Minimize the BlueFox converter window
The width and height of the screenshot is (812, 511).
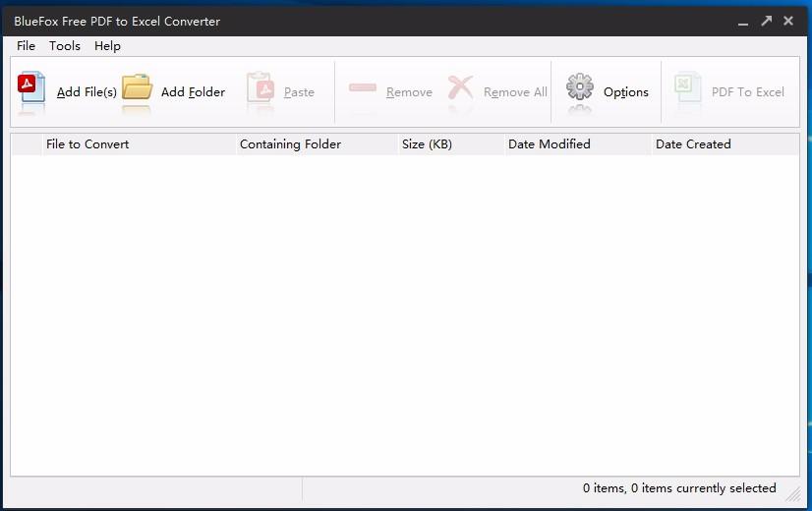[x=743, y=22]
